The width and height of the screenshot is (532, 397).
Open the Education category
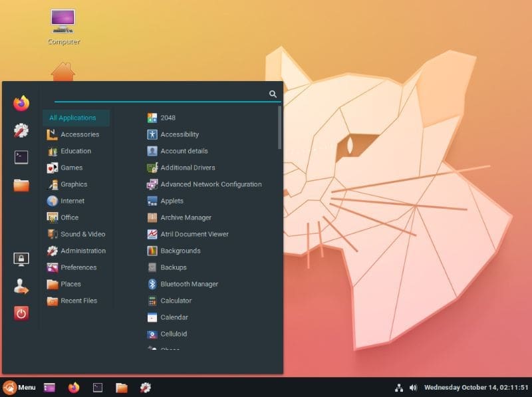[x=76, y=151]
